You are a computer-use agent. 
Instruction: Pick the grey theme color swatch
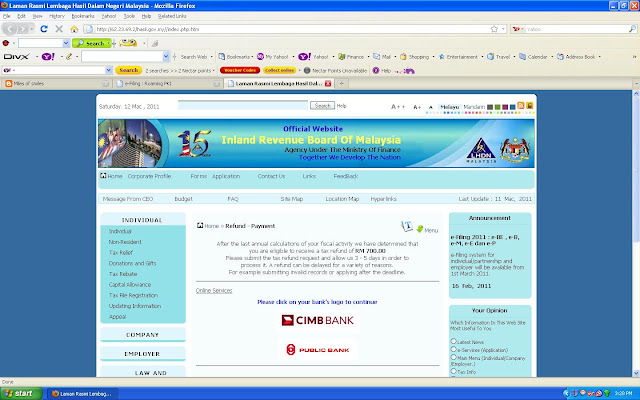tap(490, 107)
